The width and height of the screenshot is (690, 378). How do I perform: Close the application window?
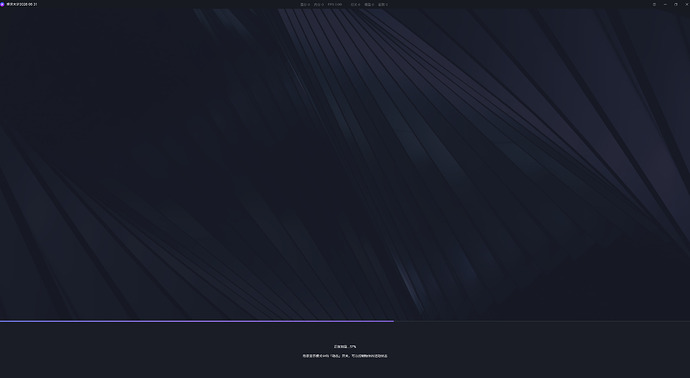point(686,4)
